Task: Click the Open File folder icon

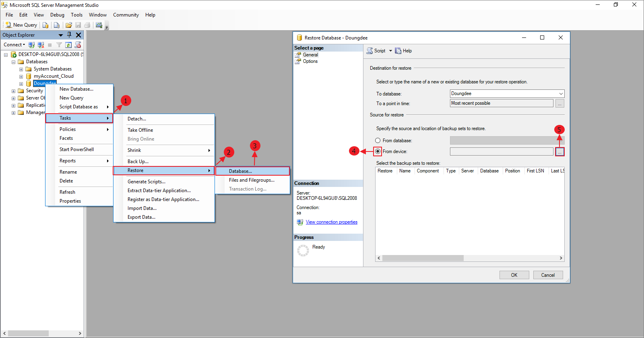Action: pyautogui.click(x=69, y=25)
